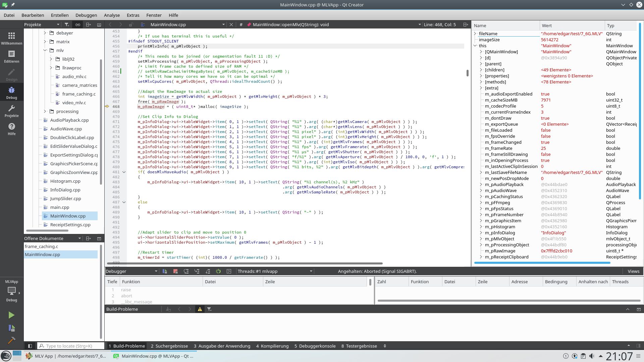Click the green restart debugging icon

point(218,271)
